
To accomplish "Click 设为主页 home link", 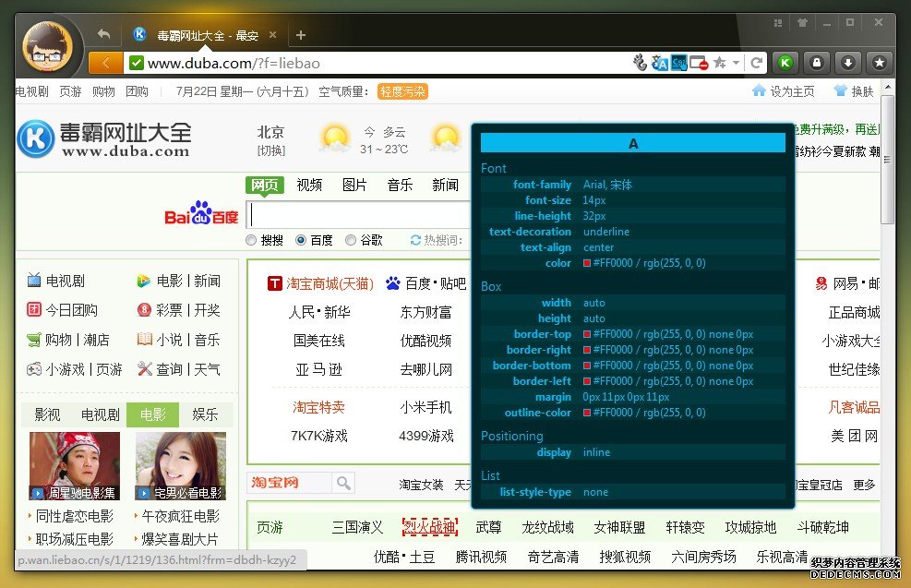I will [784, 91].
